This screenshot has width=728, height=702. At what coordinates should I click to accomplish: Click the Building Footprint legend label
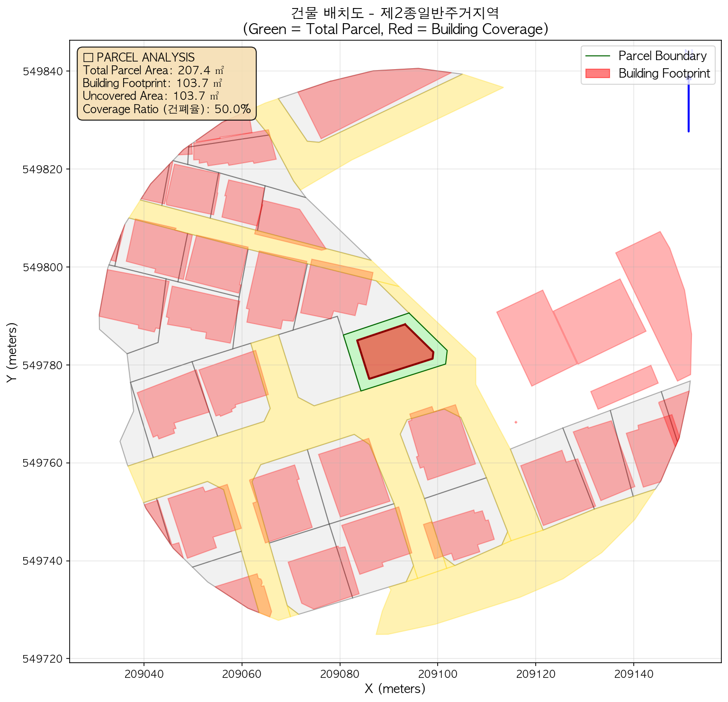tap(664, 73)
